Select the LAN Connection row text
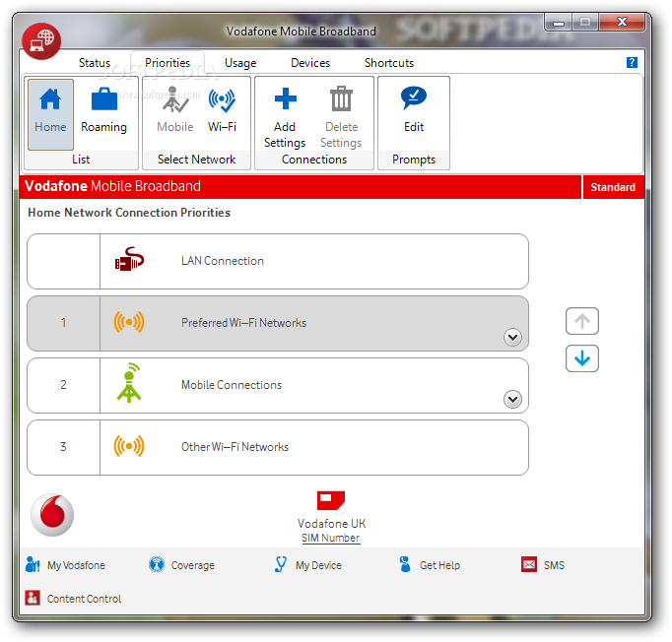 (x=223, y=261)
